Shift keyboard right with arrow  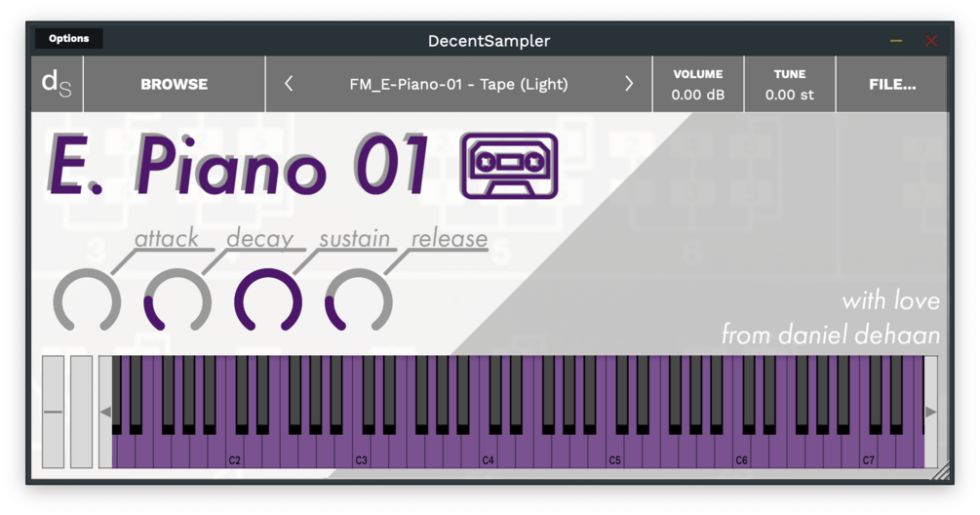(x=930, y=412)
